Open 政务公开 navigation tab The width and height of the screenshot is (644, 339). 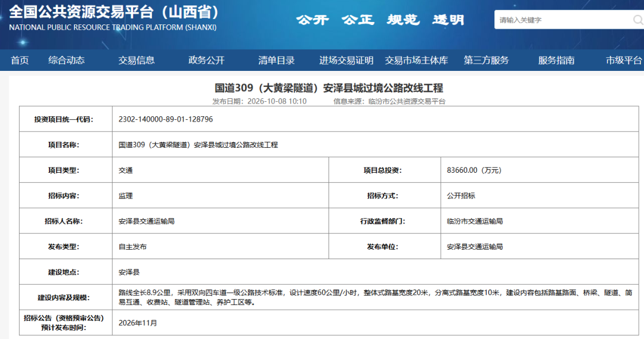206,60
